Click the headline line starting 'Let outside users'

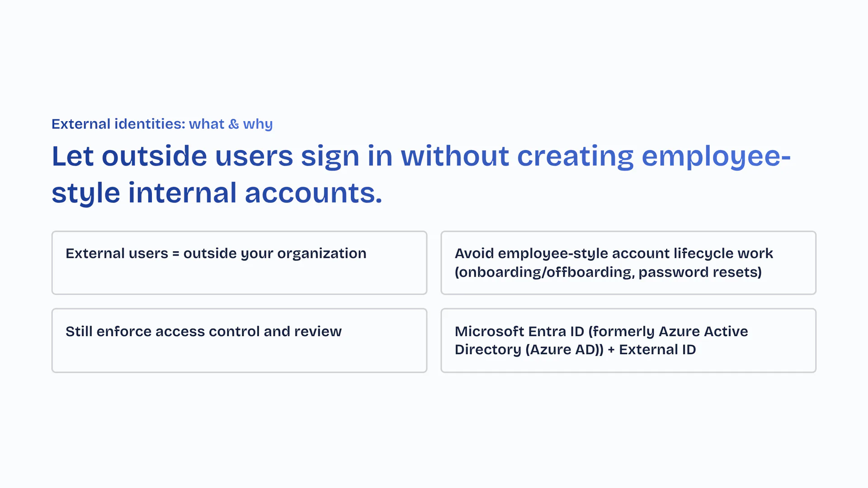coord(421,156)
